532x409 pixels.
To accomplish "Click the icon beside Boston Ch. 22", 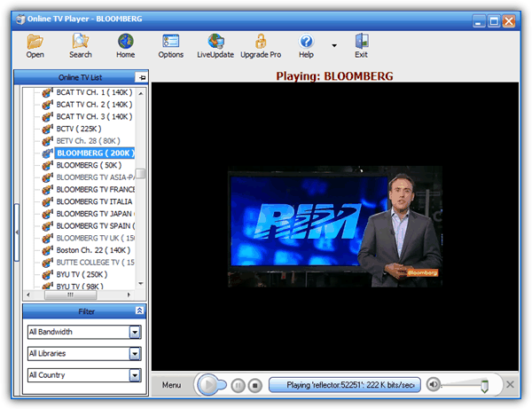I will tap(48, 250).
